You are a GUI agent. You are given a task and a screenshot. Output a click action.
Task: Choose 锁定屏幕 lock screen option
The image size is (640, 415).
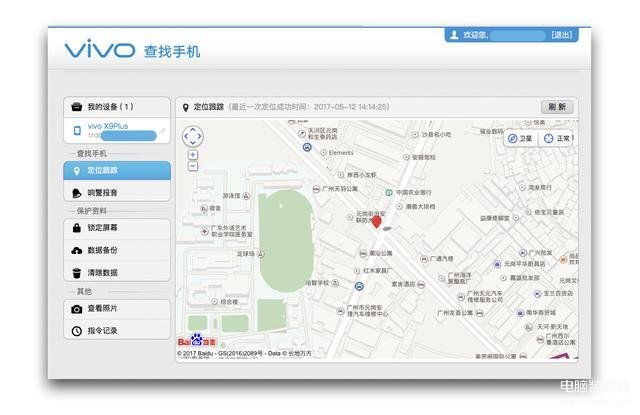point(117,228)
